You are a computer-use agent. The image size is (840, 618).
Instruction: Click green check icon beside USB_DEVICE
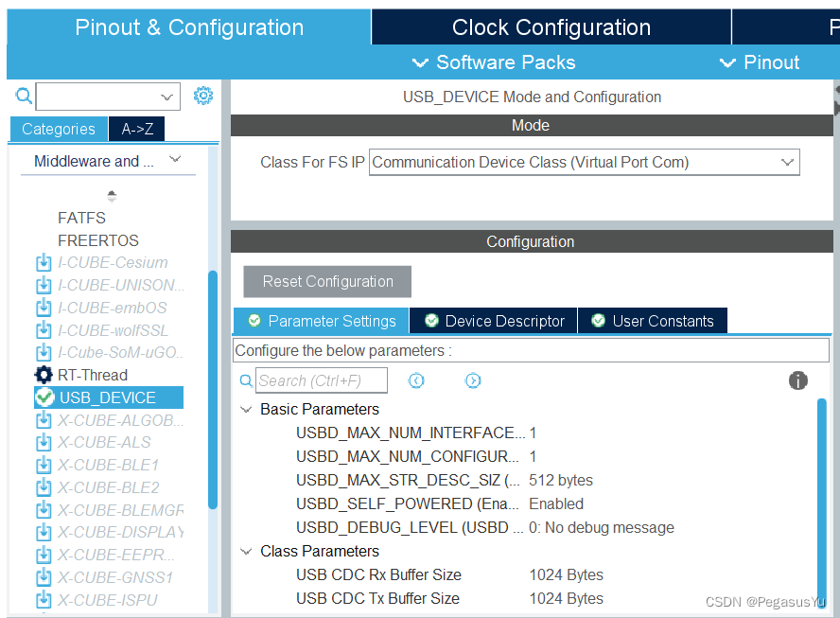click(x=44, y=397)
